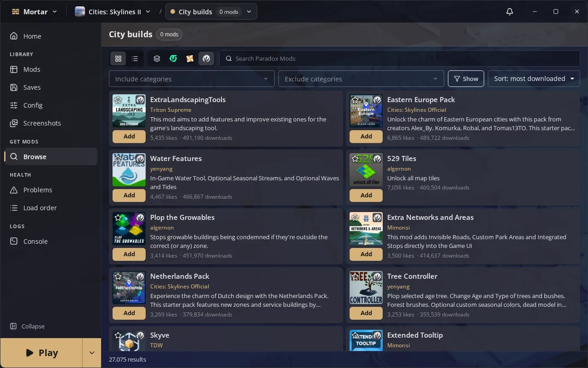Expand the Exclude categories dropdown

tap(361, 79)
